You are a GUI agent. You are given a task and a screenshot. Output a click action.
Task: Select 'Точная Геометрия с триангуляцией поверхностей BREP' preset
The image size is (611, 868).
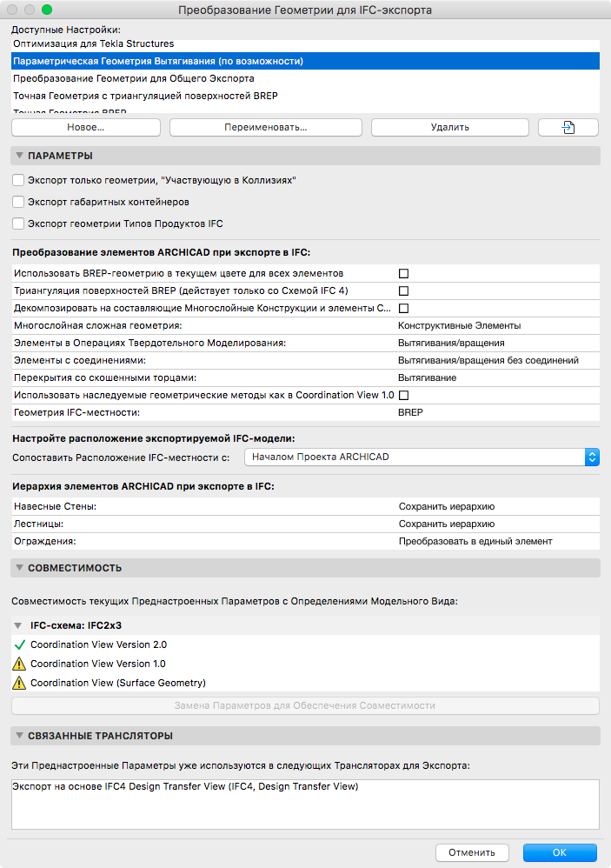[145, 96]
